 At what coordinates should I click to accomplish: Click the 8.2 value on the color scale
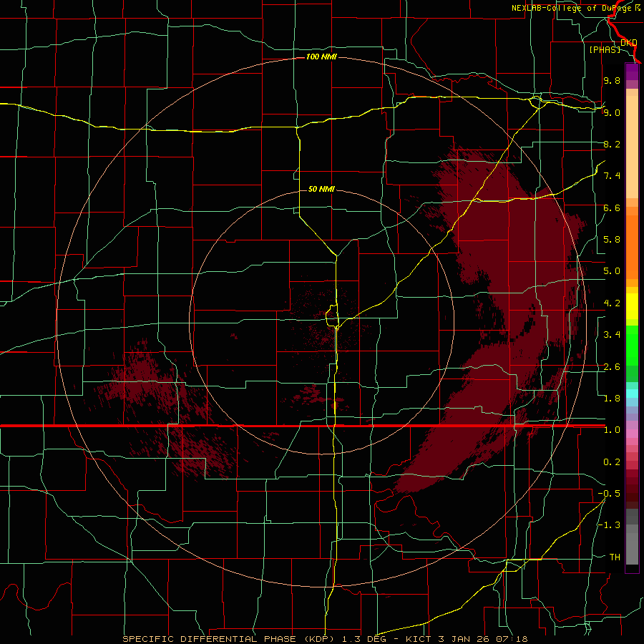click(x=612, y=144)
